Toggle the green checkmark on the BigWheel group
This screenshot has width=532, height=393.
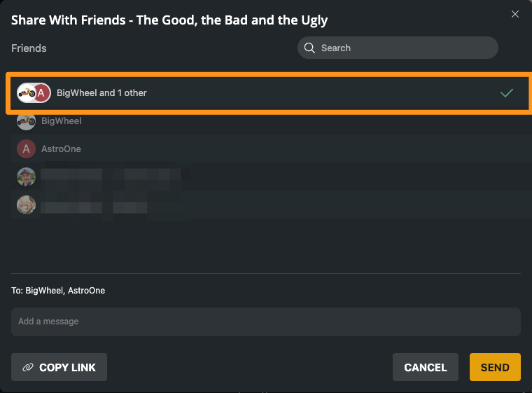507,92
